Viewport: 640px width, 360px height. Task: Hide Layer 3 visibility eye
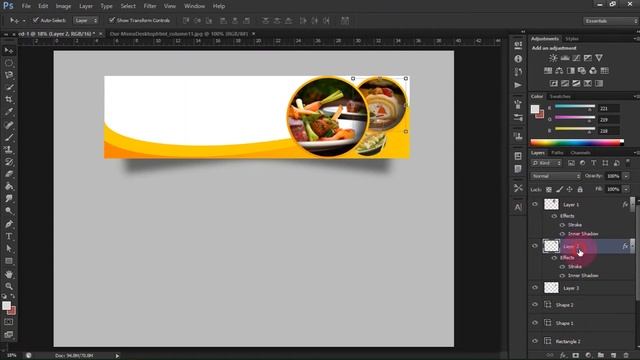pos(535,288)
